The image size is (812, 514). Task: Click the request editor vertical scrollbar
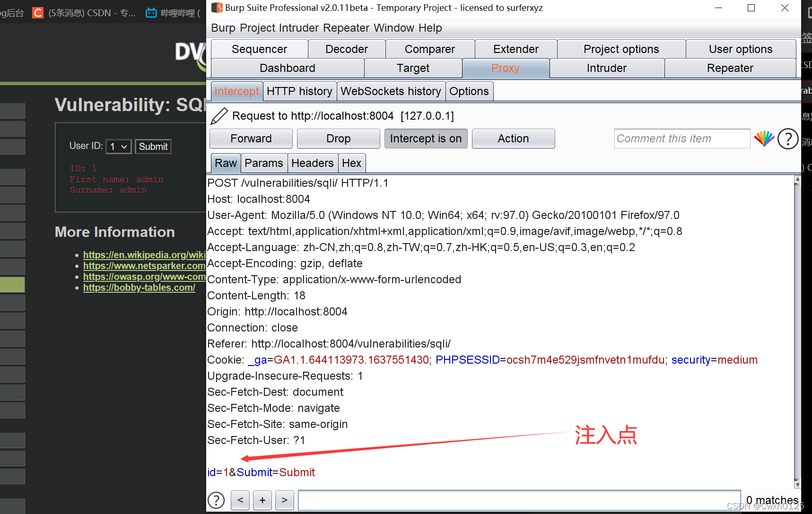coord(797,331)
